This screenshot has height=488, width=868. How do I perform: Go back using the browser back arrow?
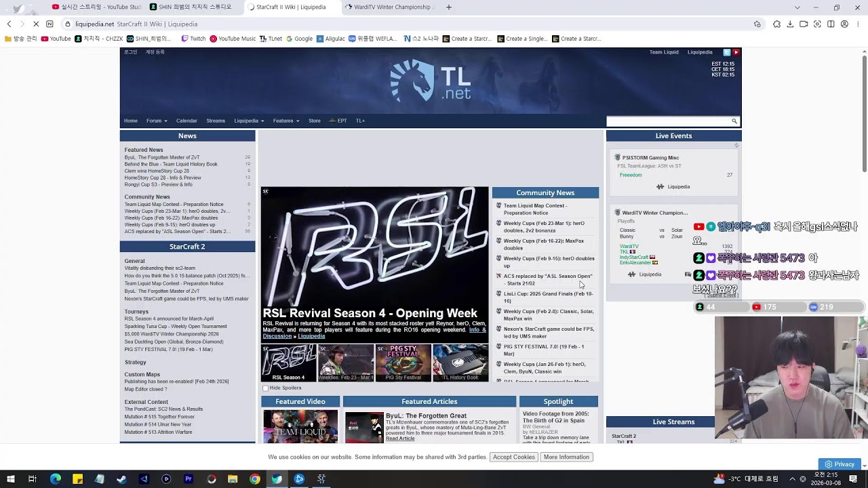[x=9, y=24]
